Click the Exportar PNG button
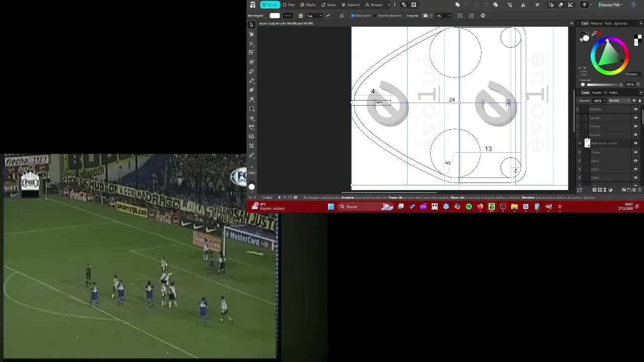 [x=609, y=5]
